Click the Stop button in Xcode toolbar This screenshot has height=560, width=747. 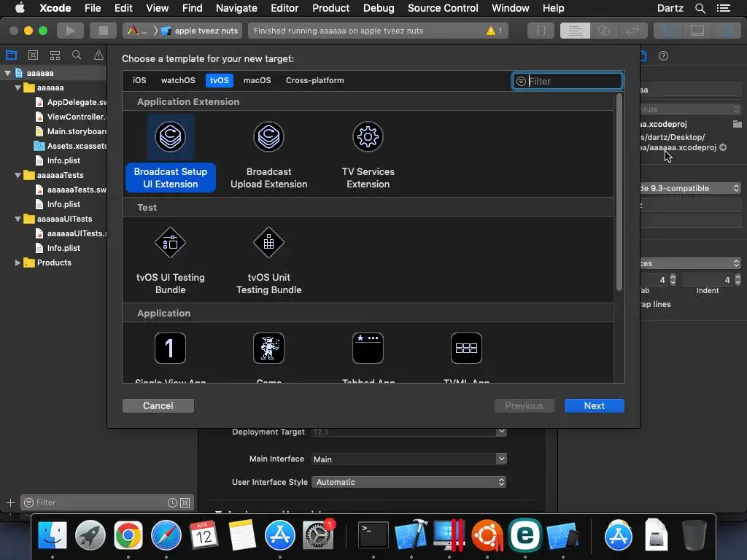(x=103, y=31)
